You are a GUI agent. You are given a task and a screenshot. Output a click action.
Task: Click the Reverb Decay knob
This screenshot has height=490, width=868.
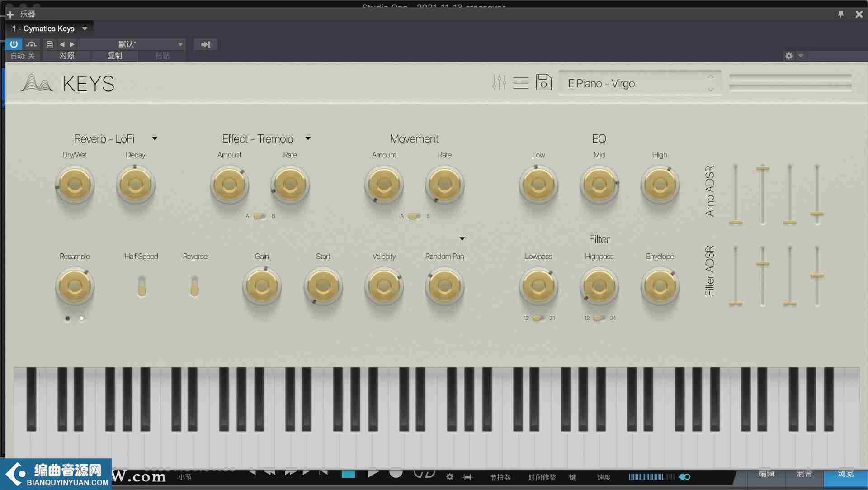tap(136, 185)
